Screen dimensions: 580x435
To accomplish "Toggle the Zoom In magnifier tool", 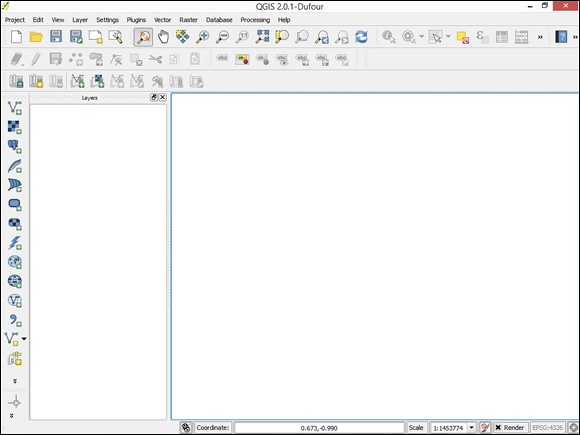I will (x=202, y=37).
